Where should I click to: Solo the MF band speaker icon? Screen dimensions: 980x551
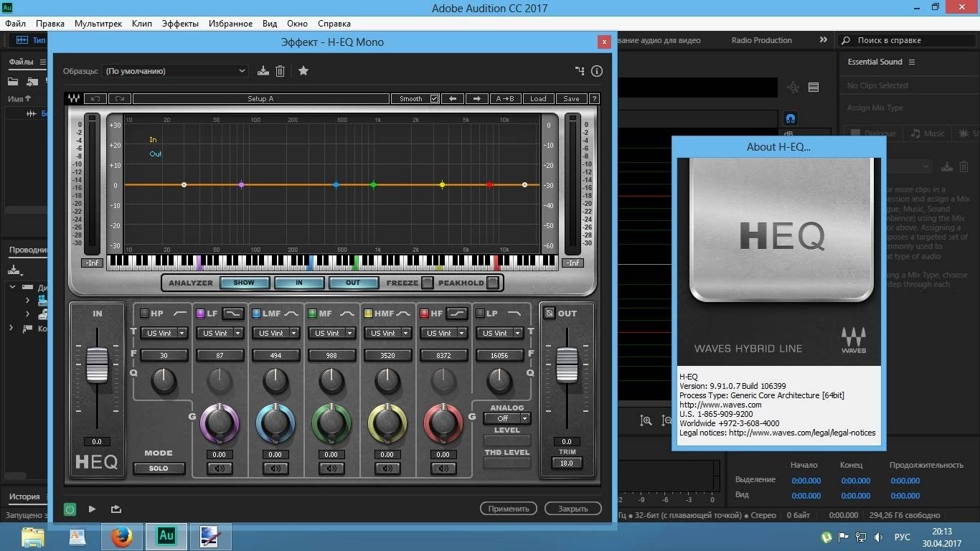[x=331, y=468]
